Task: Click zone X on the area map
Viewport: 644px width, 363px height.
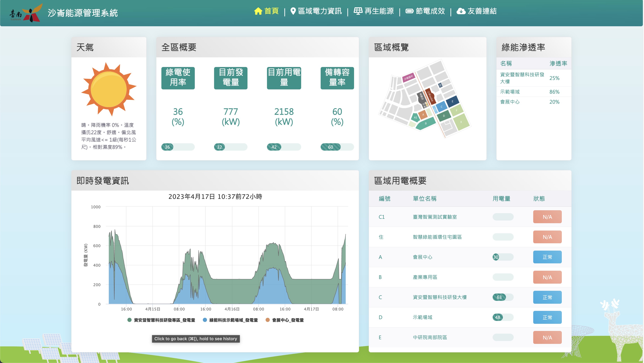Action: coord(461,122)
